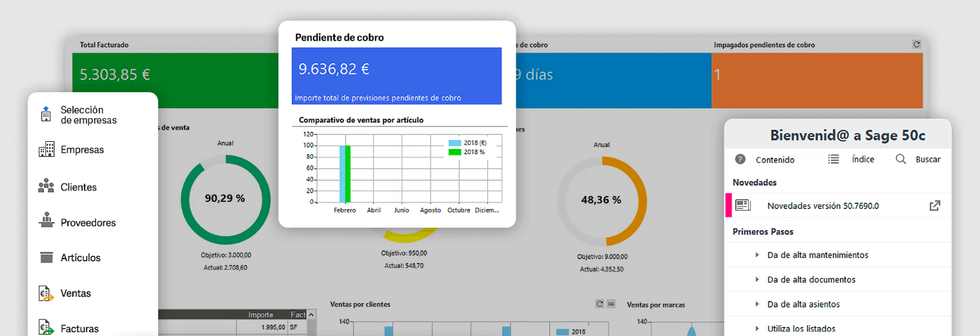Click the green 90,29 % donut chart
Image resolution: width=980 pixels, height=336 pixels.
coord(225,199)
